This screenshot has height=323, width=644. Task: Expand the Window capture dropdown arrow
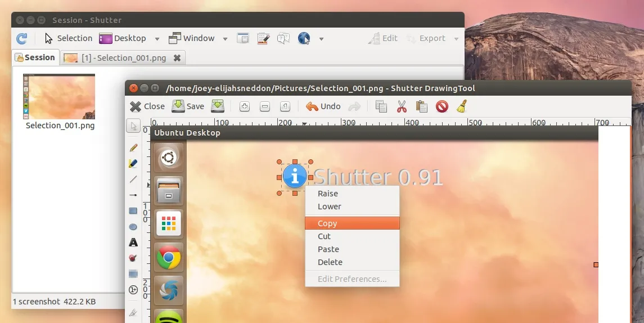225,39
